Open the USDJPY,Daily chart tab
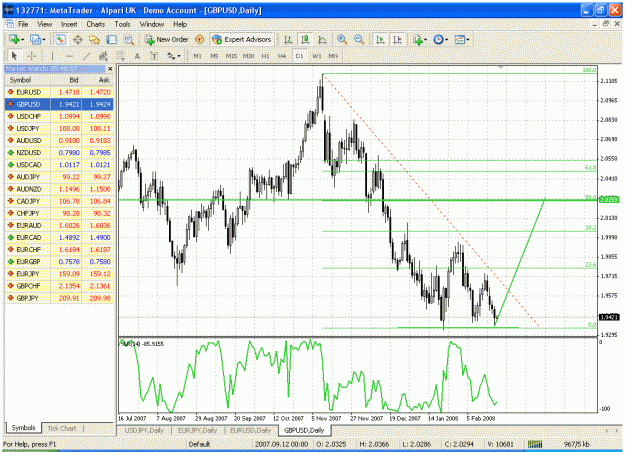 point(144,430)
